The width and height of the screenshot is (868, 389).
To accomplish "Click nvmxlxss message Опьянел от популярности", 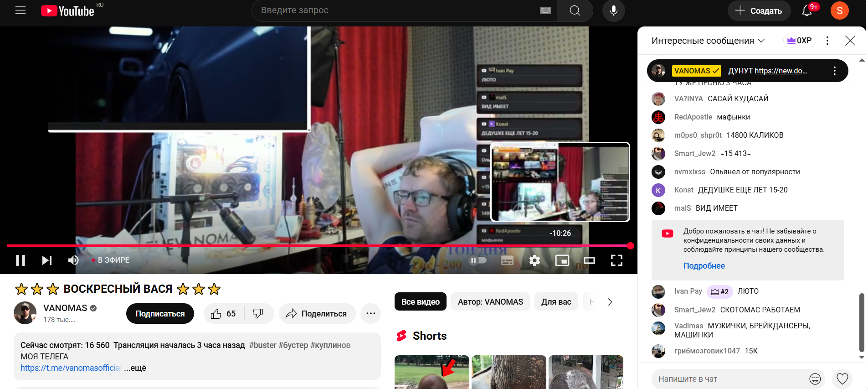I will click(x=755, y=172).
